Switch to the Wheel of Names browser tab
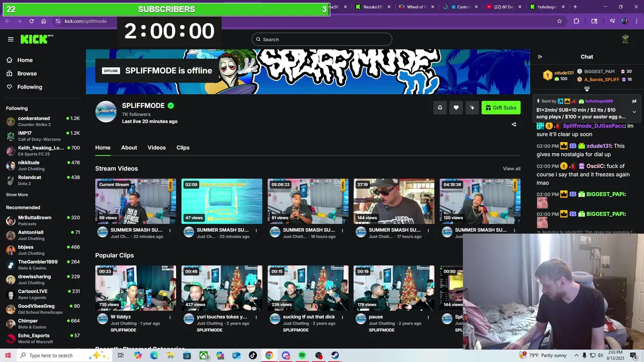Image resolution: width=644 pixels, height=362 pixels. pos(416,7)
